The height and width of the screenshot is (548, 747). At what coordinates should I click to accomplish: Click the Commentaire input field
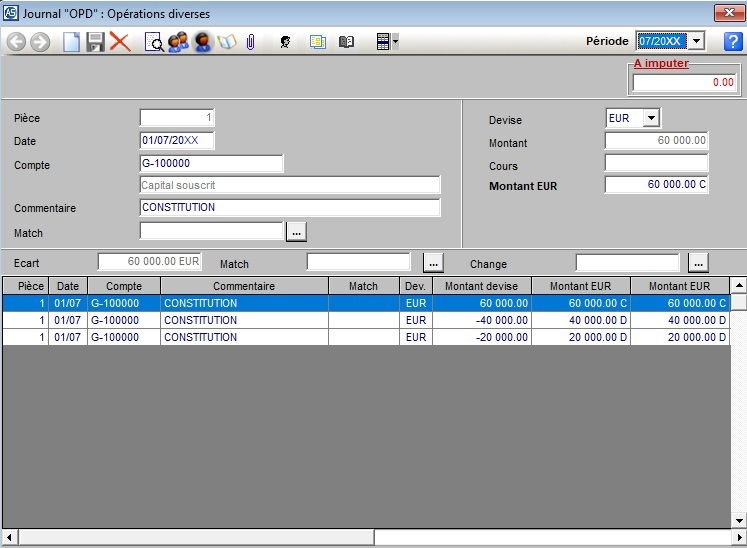click(290, 208)
